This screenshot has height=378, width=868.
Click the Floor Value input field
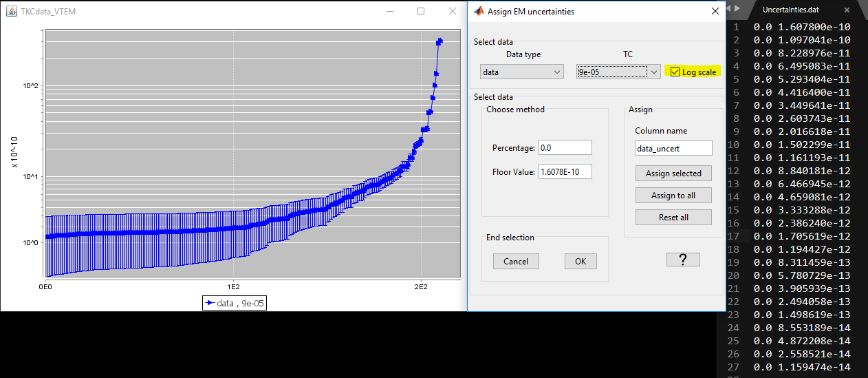pyautogui.click(x=565, y=171)
